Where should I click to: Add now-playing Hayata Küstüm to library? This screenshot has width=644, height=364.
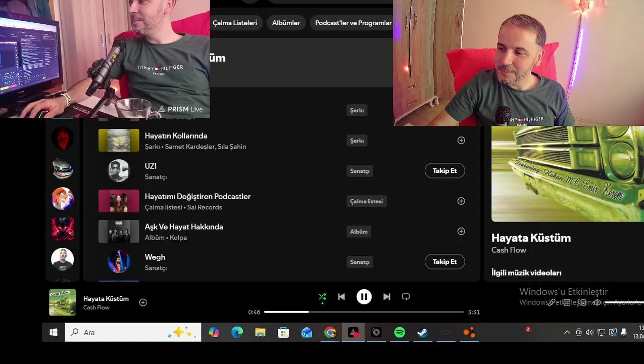143,302
